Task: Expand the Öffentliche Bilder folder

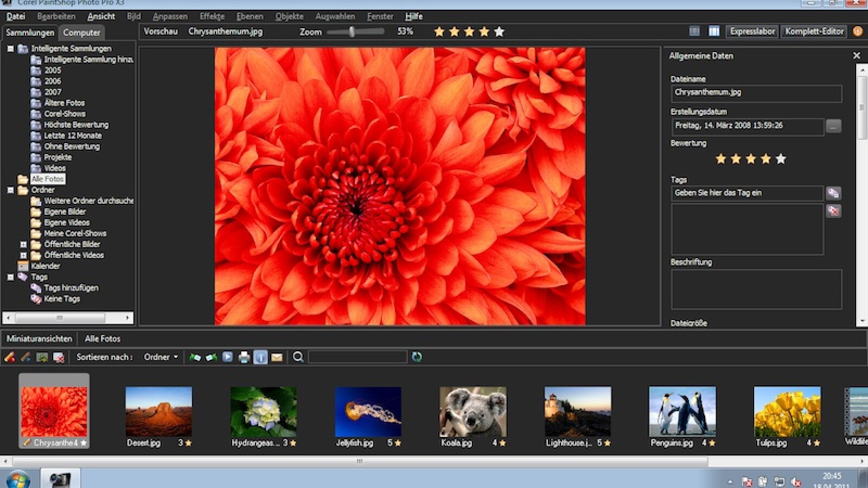Action: (x=23, y=245)
